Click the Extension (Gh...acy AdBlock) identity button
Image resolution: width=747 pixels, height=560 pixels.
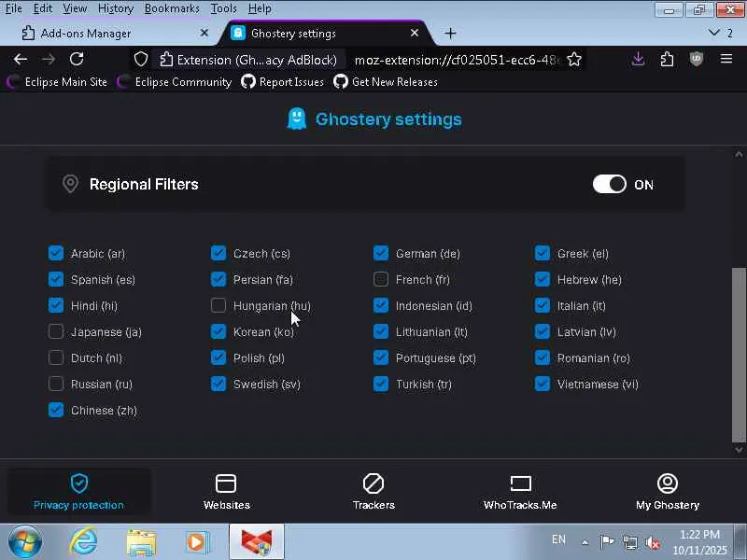coord(248,60)
